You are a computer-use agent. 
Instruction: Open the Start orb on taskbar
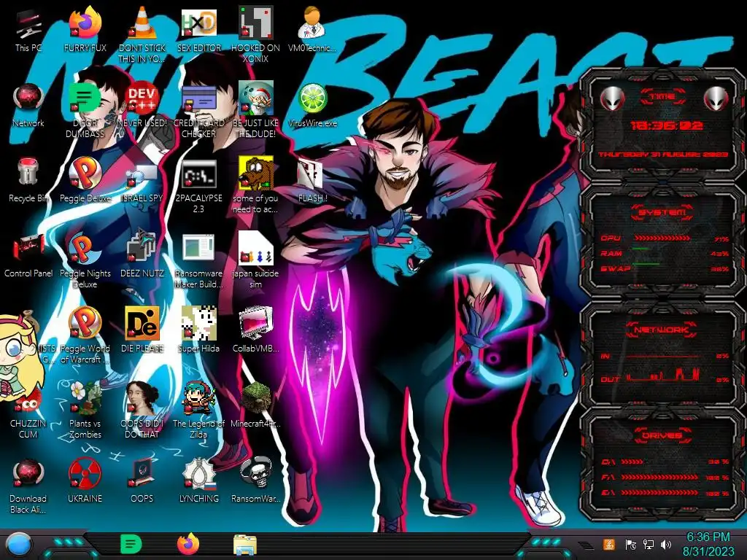[18, 545]
